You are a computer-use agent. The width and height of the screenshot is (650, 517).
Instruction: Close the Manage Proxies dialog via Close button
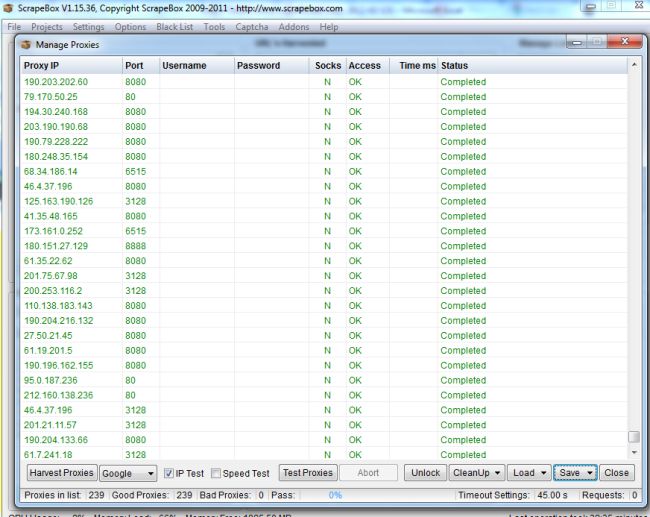click(616, 473)
